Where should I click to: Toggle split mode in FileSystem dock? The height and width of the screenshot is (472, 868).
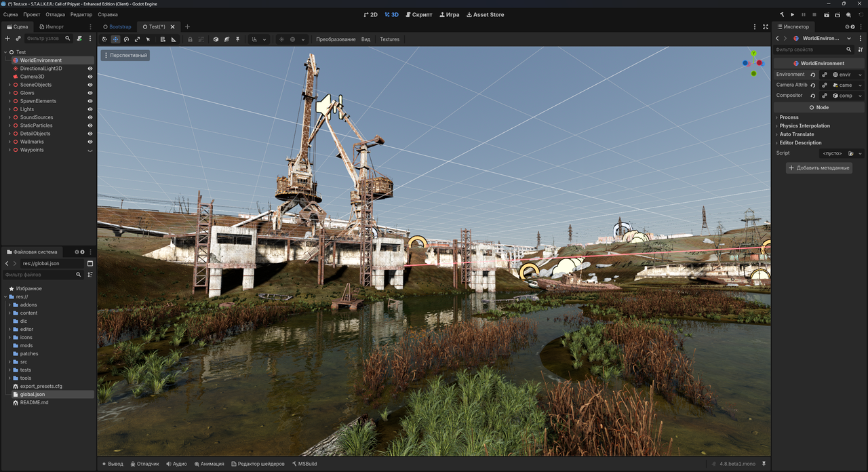click(x=90, y=263)
